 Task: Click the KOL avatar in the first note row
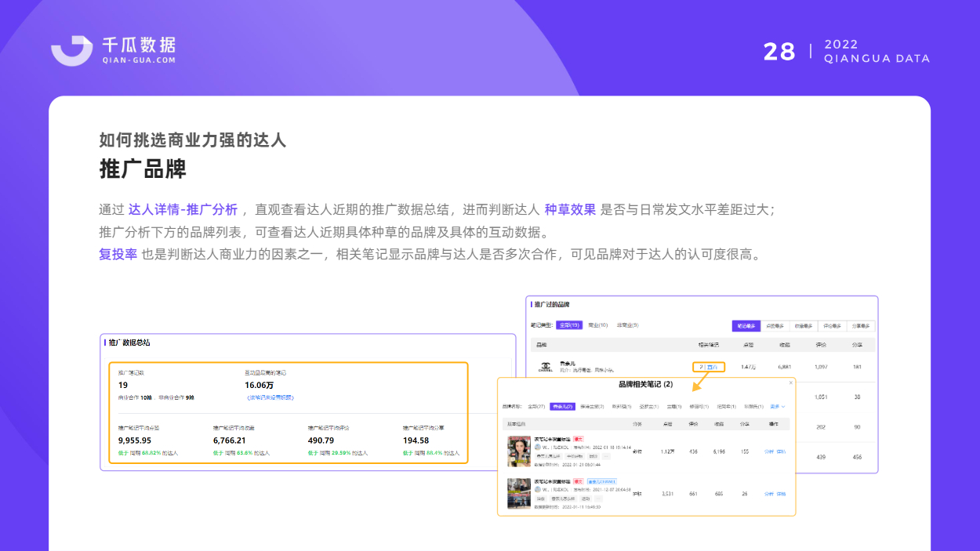538,447
